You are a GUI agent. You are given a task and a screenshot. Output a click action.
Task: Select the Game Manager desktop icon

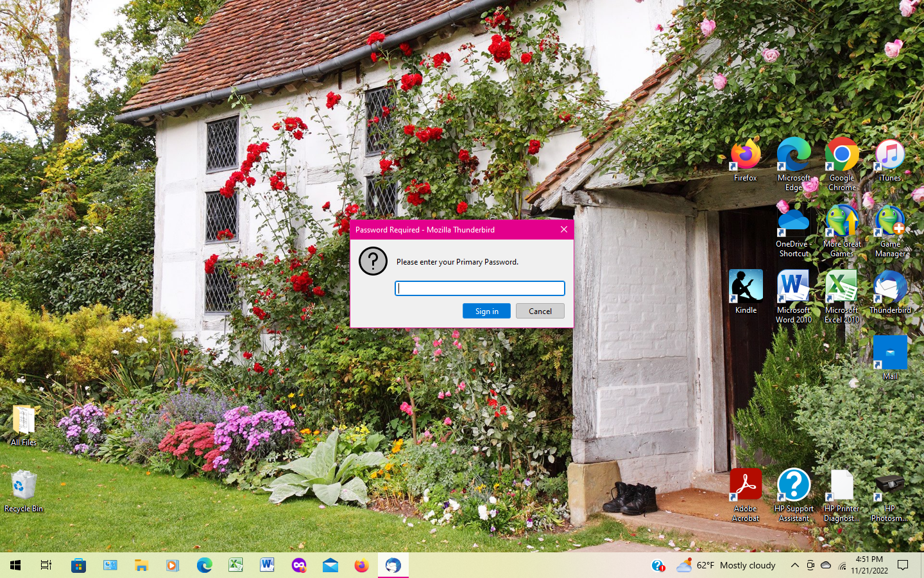click(x=890, y=231)
